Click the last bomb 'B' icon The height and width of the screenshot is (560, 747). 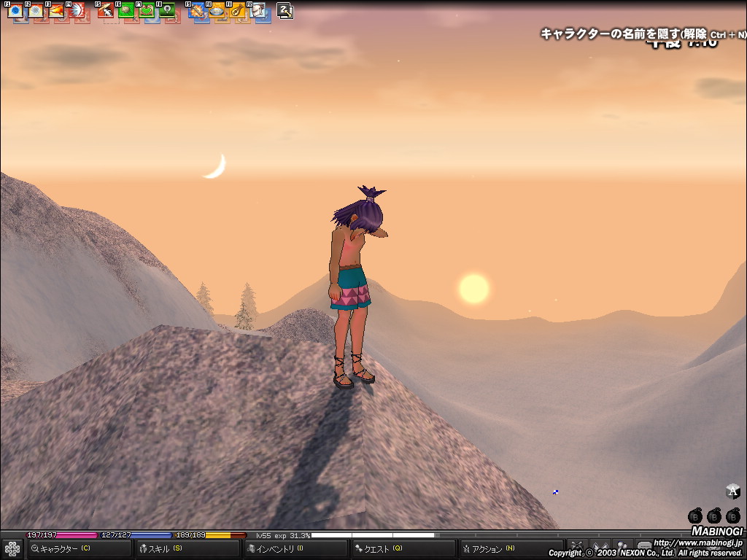(733, 516)
